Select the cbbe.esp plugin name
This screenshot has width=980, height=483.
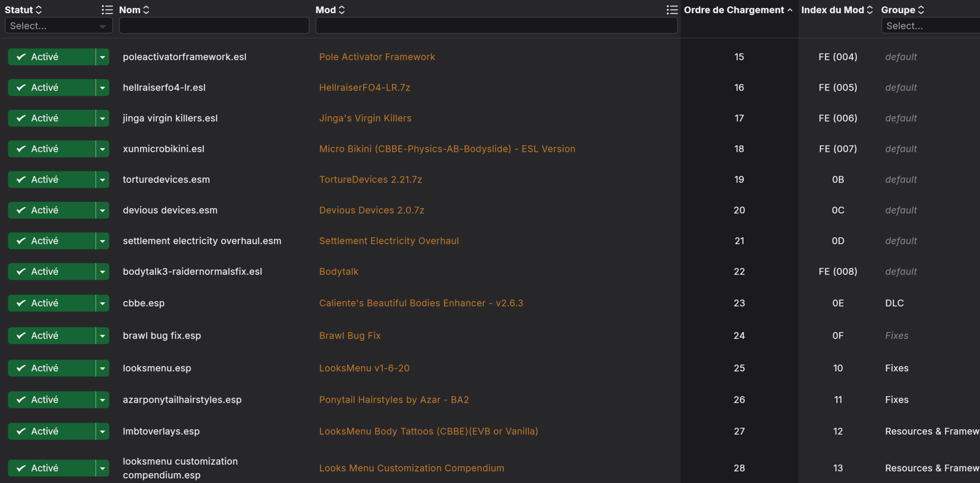[143, 302]
